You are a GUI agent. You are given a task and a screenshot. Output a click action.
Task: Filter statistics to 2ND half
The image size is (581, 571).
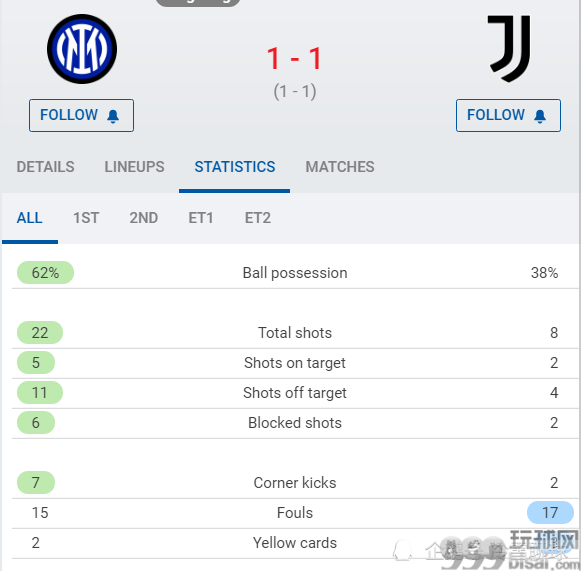coord(144,218)
